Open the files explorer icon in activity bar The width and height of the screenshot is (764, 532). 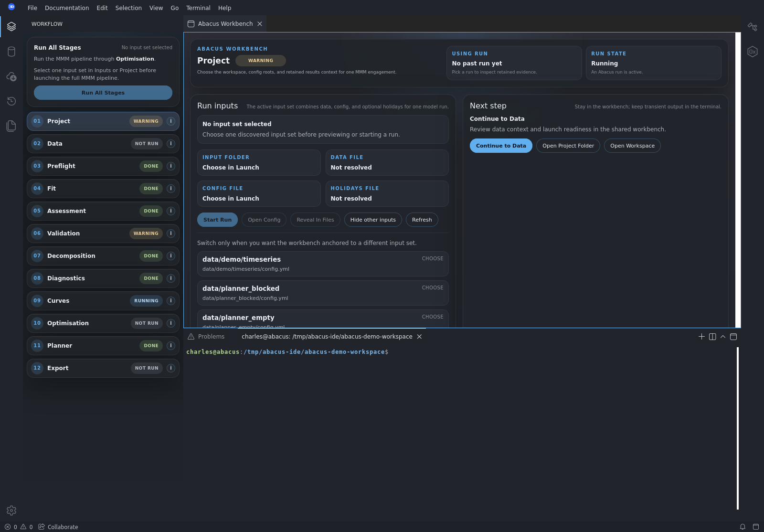tap(11, 126)
